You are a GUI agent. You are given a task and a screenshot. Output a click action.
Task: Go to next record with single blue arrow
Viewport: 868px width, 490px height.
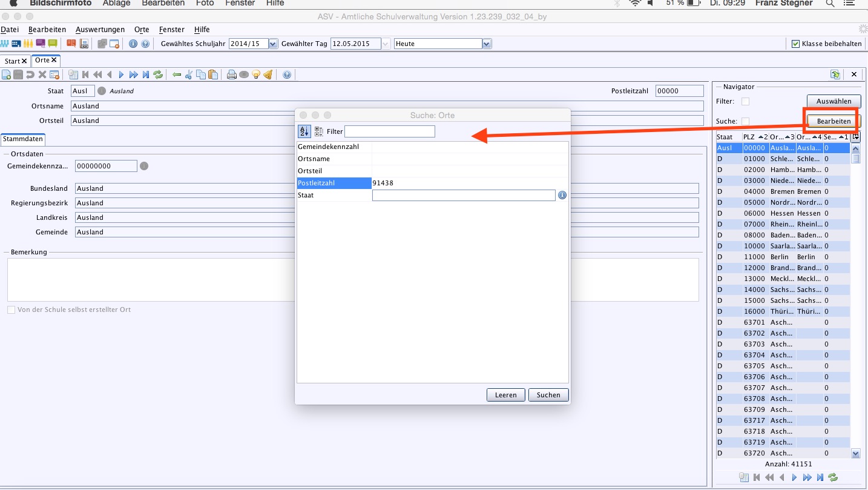click(x=121, y=74)
